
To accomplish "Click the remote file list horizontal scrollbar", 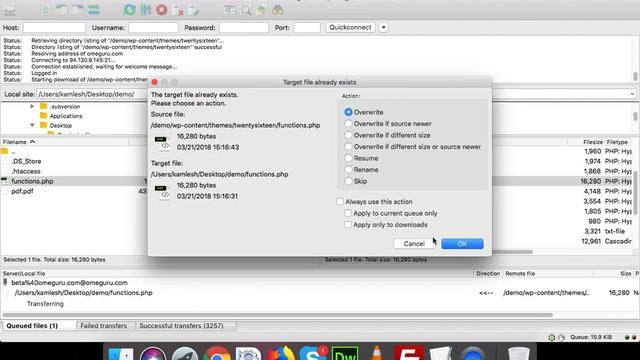I will [512, 252].
